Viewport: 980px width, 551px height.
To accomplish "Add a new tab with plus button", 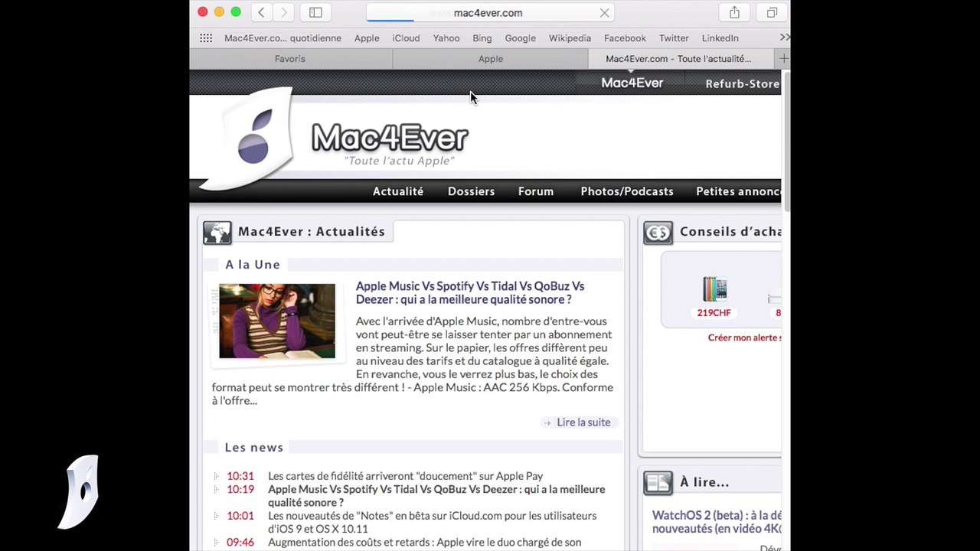I will [x=782, y=59].
